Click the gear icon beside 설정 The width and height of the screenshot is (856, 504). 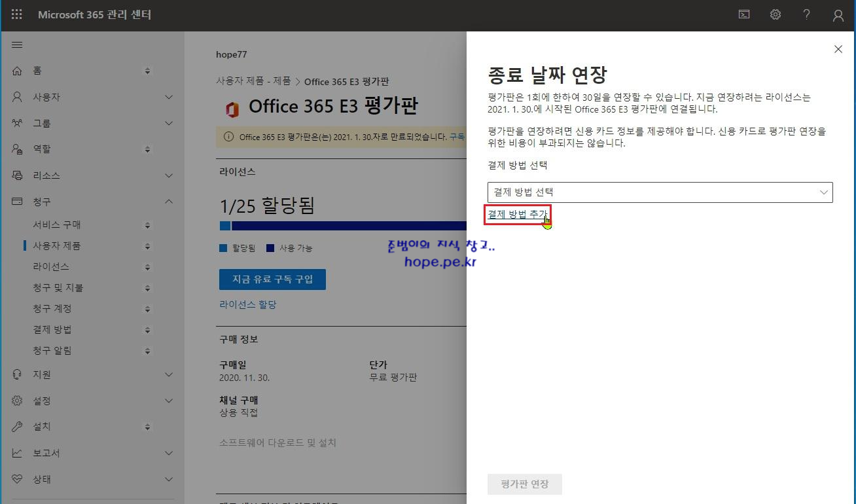(x=18, y=401)
